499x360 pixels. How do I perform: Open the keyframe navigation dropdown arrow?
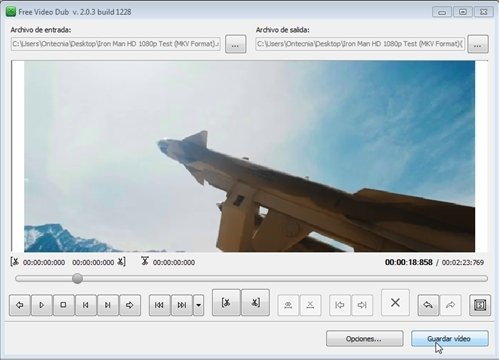(x=199, y=305)
